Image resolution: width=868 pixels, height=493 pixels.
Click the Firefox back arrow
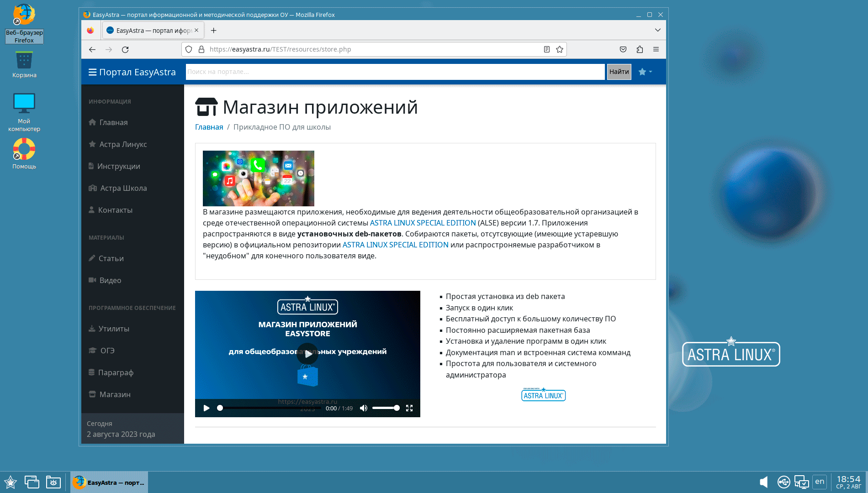point(92,49)
